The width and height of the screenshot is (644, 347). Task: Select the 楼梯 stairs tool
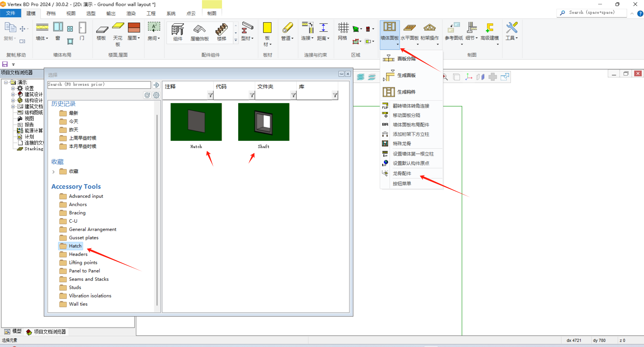point(222,32)
